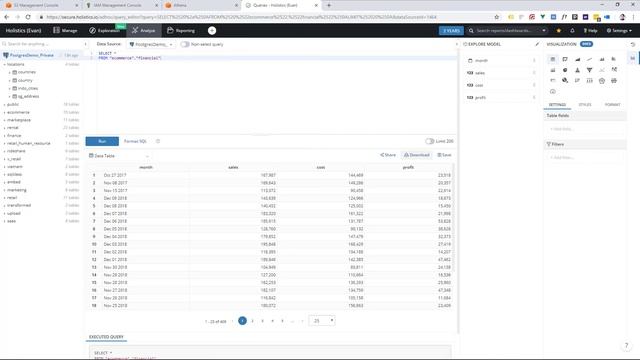
Task: Choose the pie chart visualization icon
Action: click(565, 70)
